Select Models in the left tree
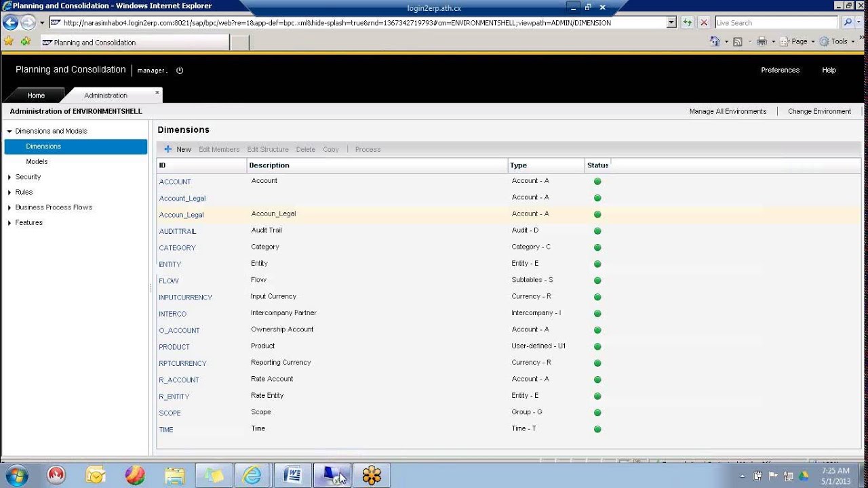Viewport: 868px width, 488px height. pos(37,162)
